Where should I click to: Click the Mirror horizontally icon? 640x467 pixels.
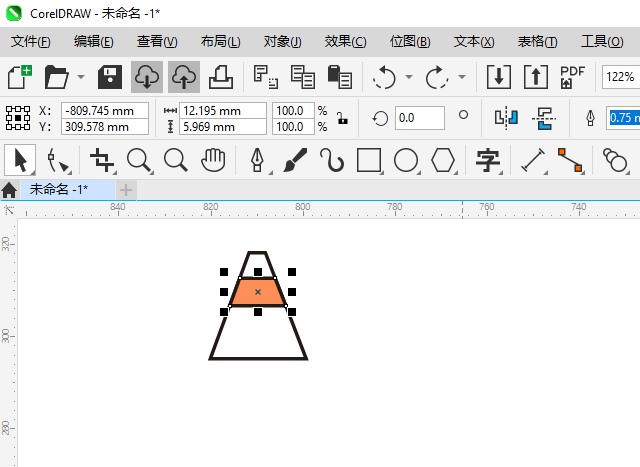coord(506,118)
